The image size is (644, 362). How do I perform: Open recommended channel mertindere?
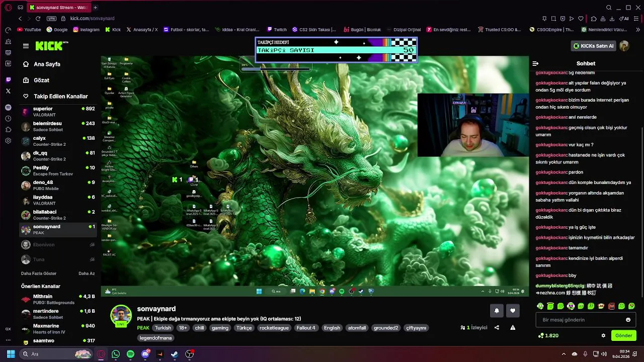pyautogui.click(x=58, y=314)
